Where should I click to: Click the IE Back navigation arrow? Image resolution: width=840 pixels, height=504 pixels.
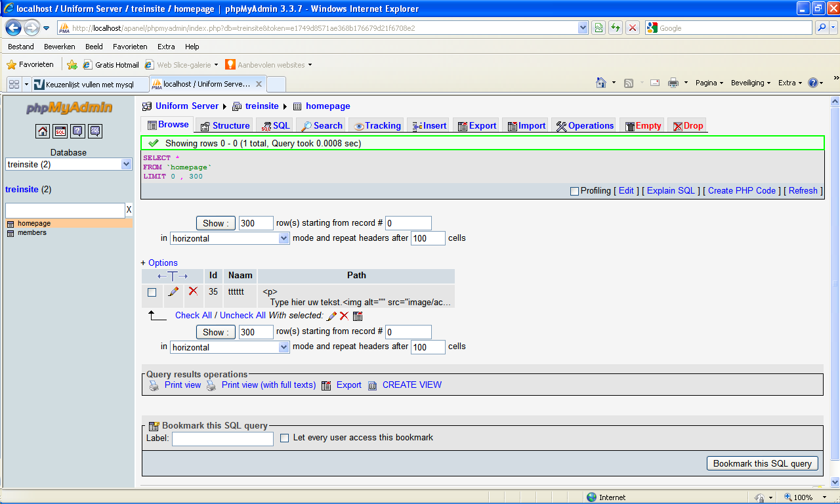coord(13,28)
